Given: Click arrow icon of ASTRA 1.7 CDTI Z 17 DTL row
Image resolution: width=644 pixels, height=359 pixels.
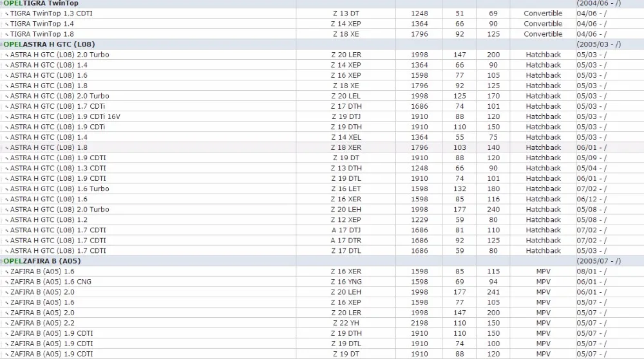Looking at the screenshot, I should (x=6, y=251).
